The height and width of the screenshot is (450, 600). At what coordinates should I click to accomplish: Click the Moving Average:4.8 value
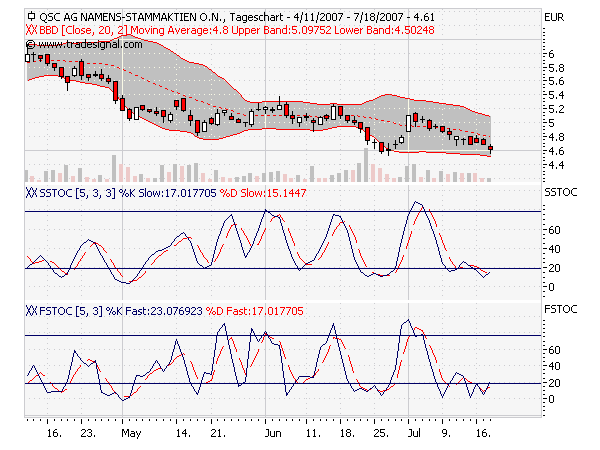[179, 30]
